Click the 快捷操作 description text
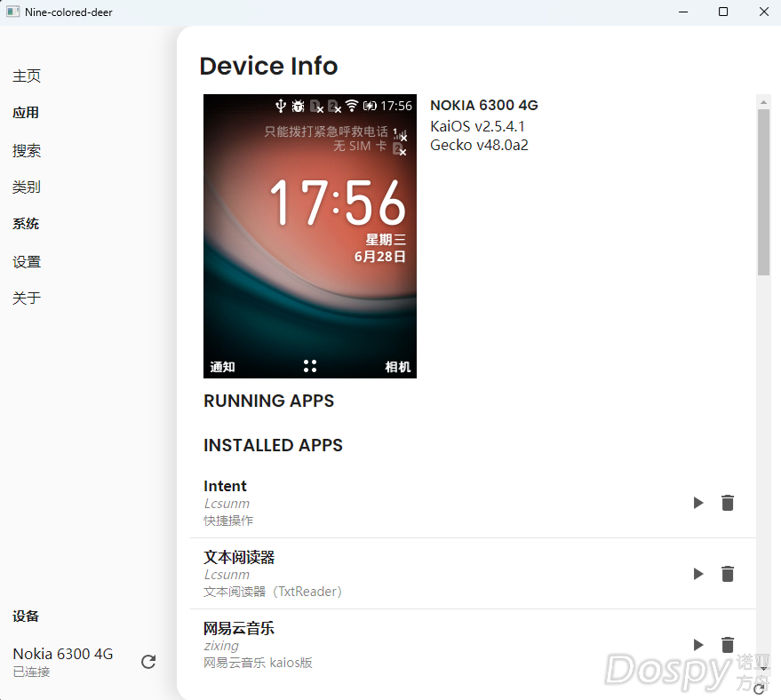This screenshot has height=700, width=781. click(228, 521)
